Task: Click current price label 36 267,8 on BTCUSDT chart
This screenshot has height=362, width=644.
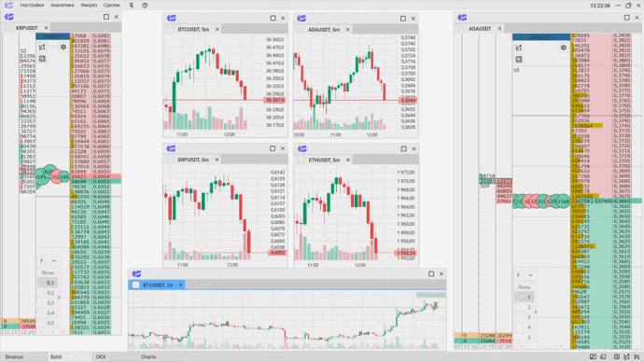Action: [274, 100]
